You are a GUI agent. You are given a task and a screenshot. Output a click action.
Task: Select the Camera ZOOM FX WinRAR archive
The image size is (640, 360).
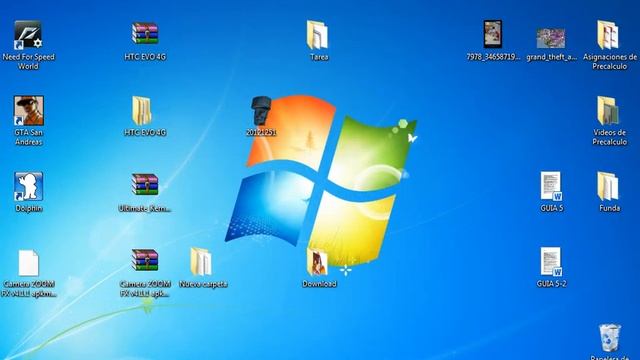click(x=145, y=260)
